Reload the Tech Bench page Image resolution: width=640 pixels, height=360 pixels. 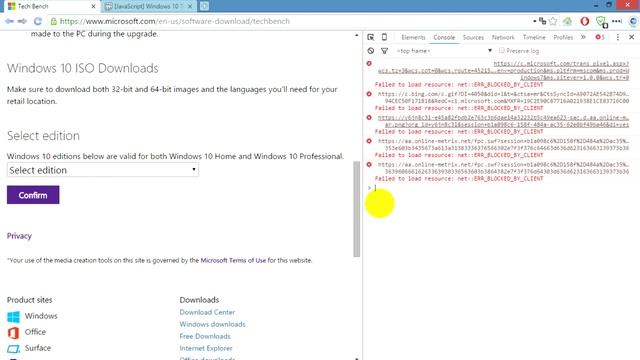[x=38, y=21]
